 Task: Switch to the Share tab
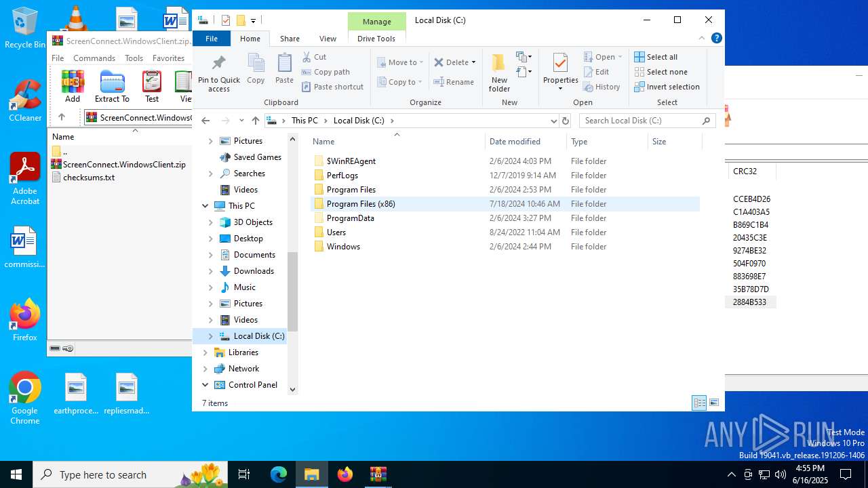click(290, 39)
